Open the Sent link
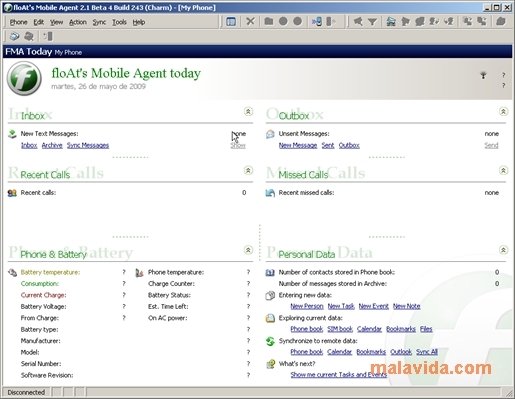515x399 pixels. 328,145
